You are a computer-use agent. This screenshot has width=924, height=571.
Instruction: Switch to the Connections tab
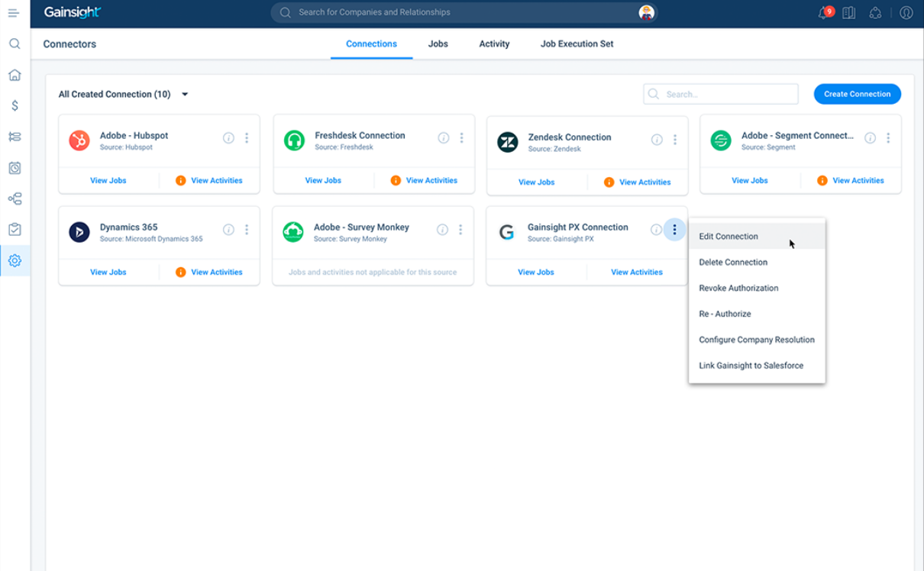coord(371,44)
